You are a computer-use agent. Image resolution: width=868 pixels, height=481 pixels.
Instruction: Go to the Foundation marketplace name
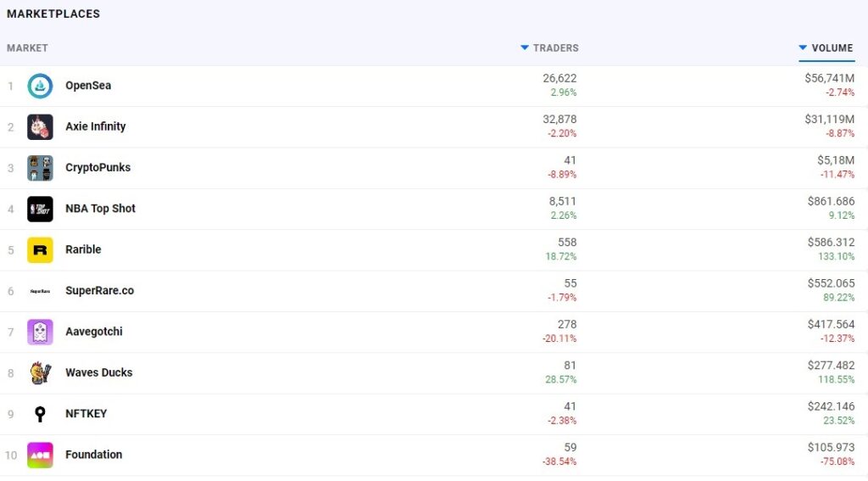pos(93,455)
